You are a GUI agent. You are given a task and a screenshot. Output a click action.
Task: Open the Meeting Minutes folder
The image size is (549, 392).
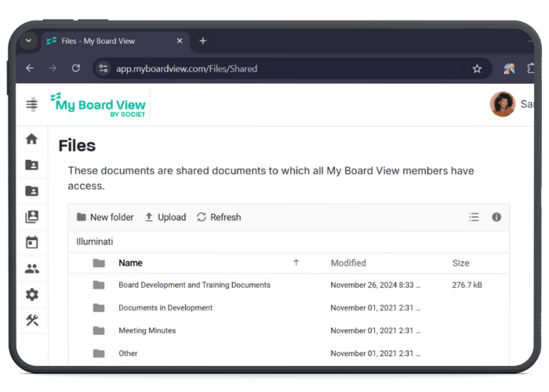[x=147, y=331]
